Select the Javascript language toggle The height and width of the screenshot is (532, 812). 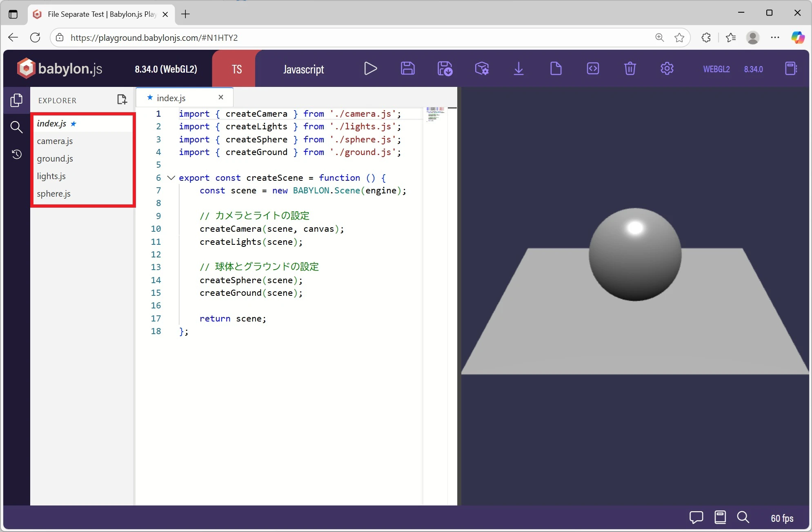pos(303,69)
